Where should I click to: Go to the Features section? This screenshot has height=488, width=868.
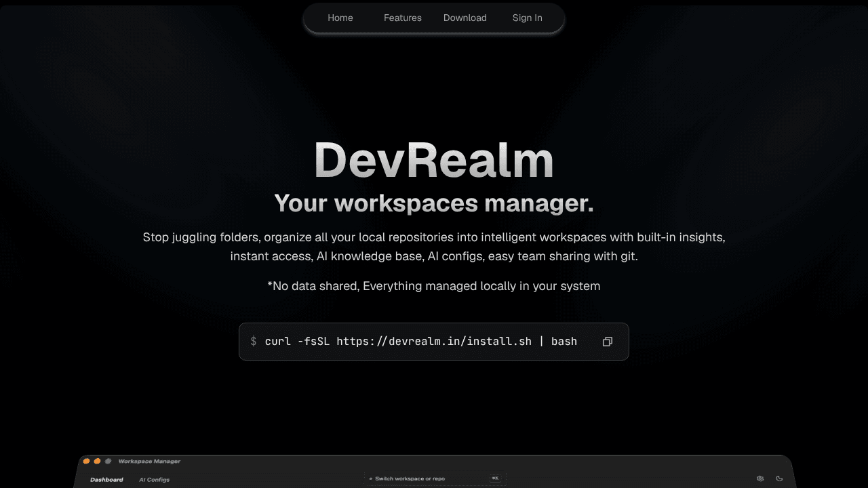(x=402, y=18)
